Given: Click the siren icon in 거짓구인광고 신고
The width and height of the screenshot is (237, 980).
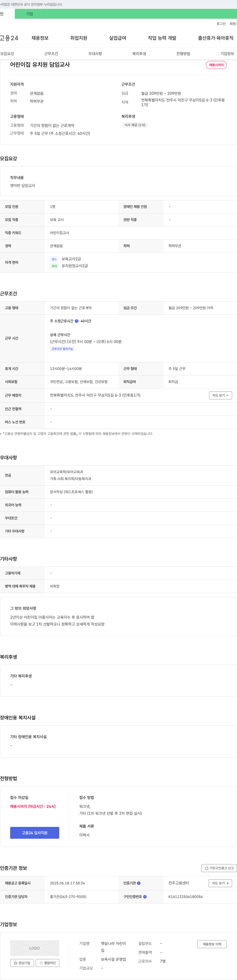Looking at the screenshot, I should click(x=207, y=868).
